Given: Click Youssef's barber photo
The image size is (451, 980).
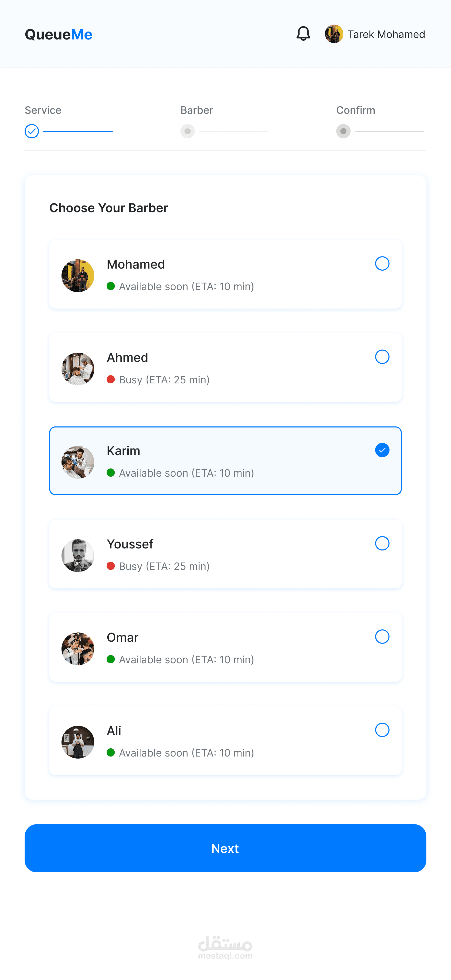Looking at the screenshot, I should point(78,555).
